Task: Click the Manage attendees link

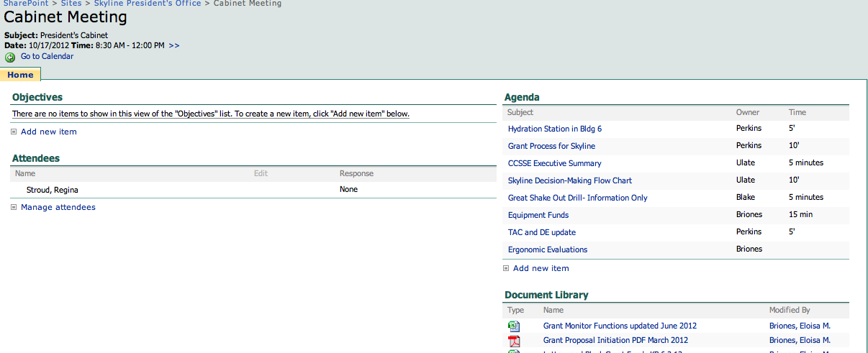Action: pos(58,207)
